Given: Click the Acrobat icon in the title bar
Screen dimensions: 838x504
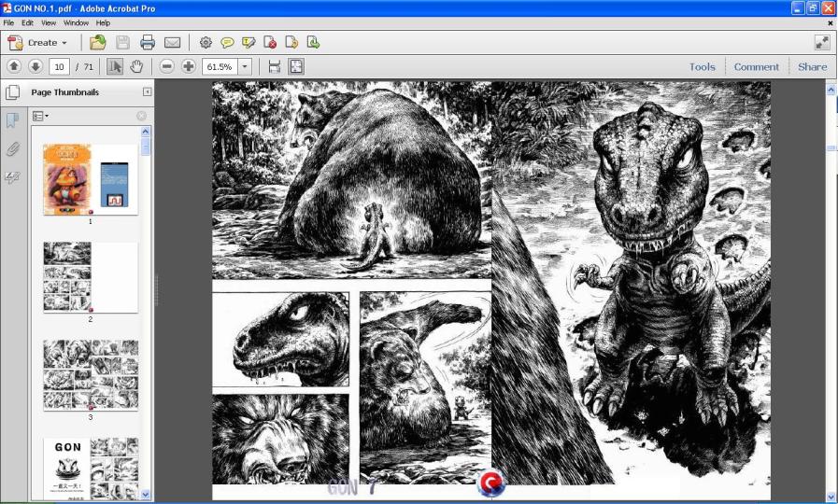Looking at the screenshot, I should click(x=7, y=8).
